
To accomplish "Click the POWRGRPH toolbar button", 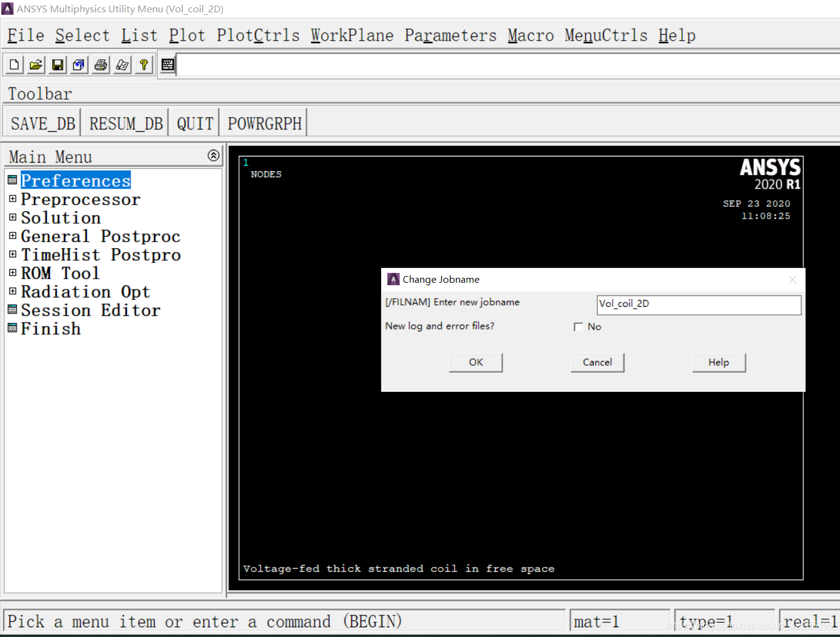I will (x=264, y=123).
